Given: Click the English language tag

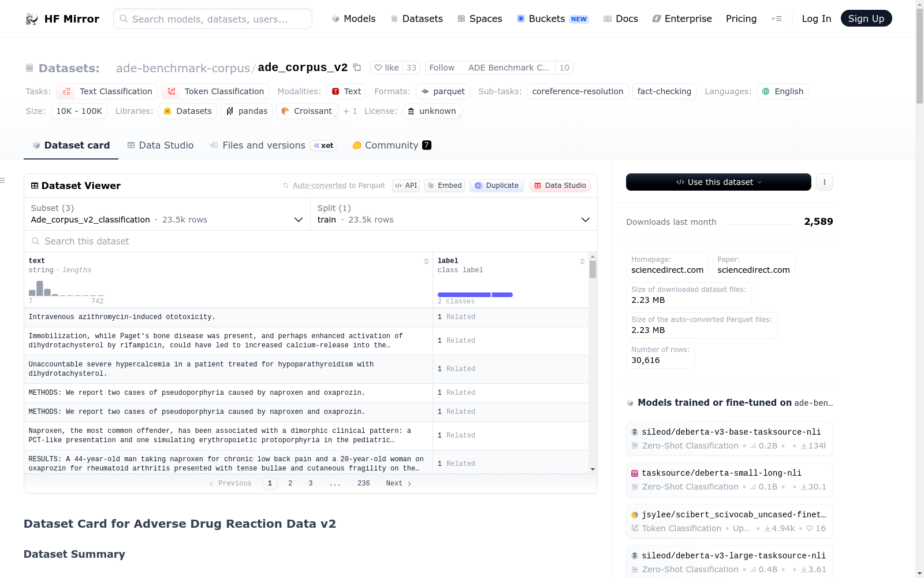Looking at the screenshot, I should (x=783, y=91).
